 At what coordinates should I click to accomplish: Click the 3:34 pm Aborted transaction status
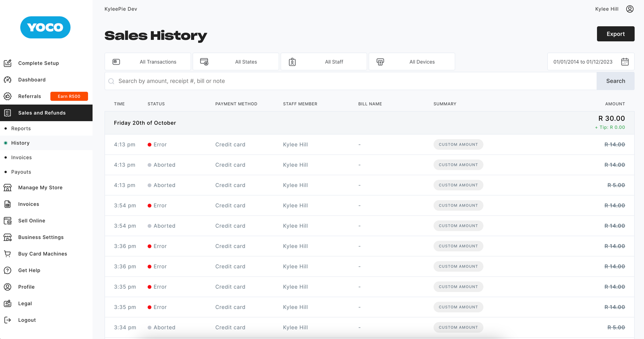point(161,327)
